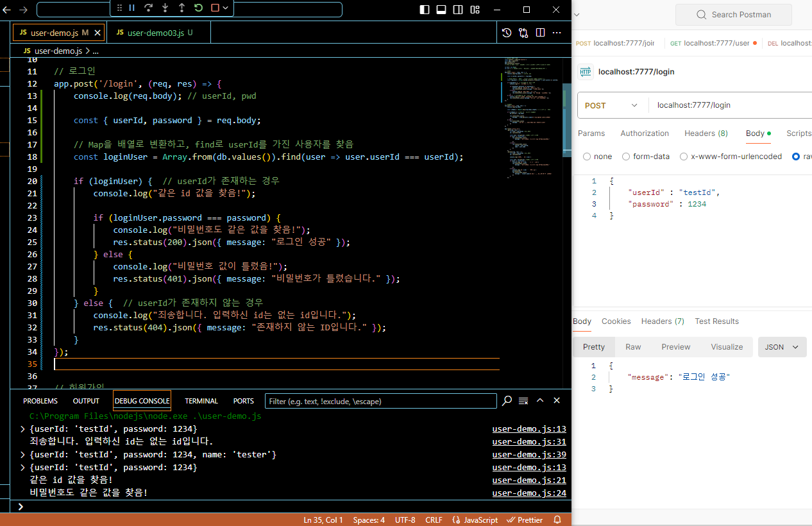Click the Prettier status bar item
812x526 pixels.
point(525,520)
